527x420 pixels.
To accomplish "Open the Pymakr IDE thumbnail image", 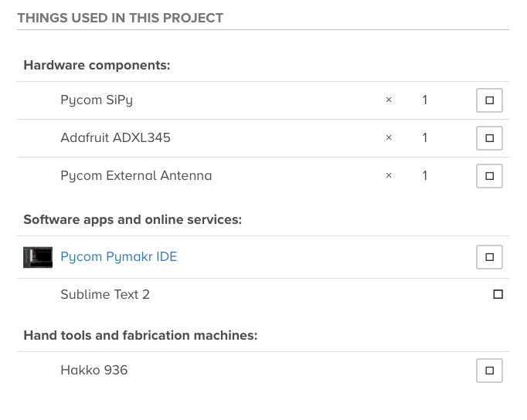I will [x=38, y=257].
